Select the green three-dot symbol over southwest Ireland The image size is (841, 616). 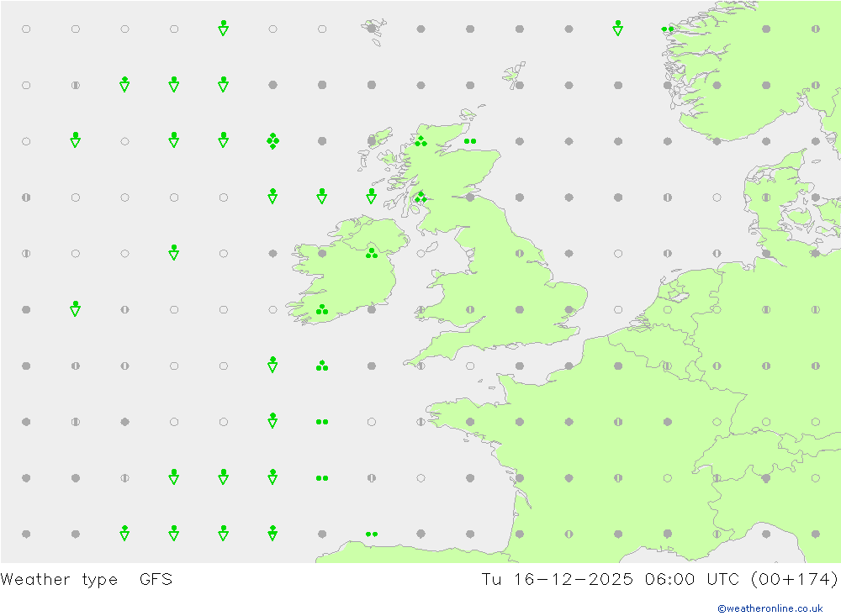point(322,309)
